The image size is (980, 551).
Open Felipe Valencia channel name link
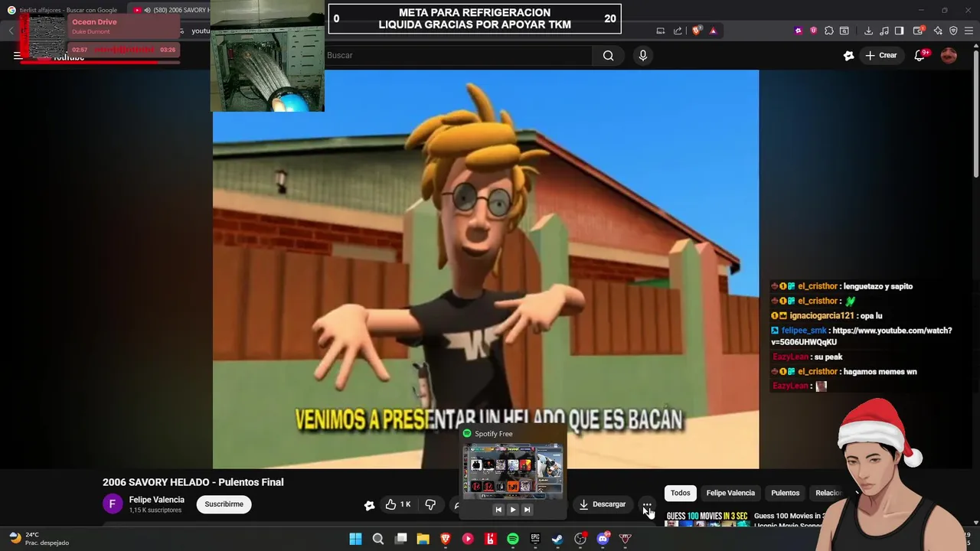point(156,500)
